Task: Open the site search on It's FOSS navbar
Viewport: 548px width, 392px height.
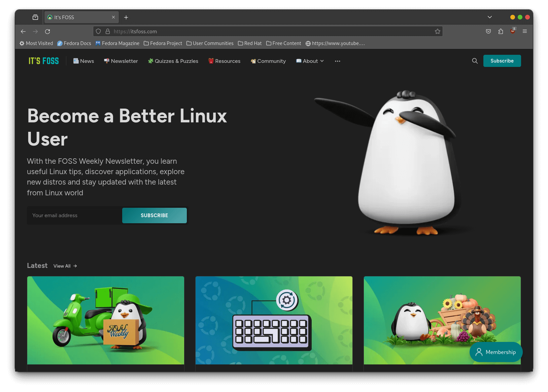Action: pyautogui.click(x=475, y=61)
